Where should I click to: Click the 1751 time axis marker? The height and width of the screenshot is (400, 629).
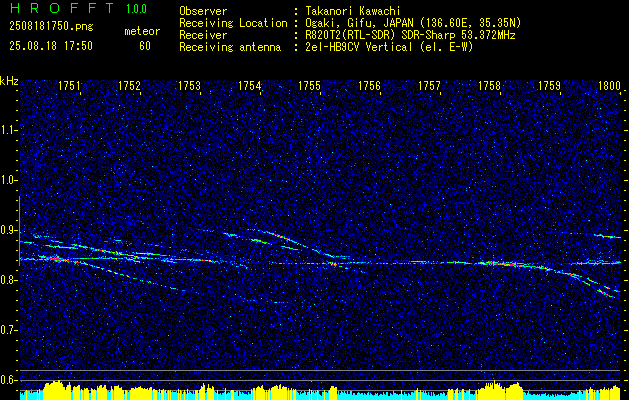pyautogui.click(x=69, y=86)
